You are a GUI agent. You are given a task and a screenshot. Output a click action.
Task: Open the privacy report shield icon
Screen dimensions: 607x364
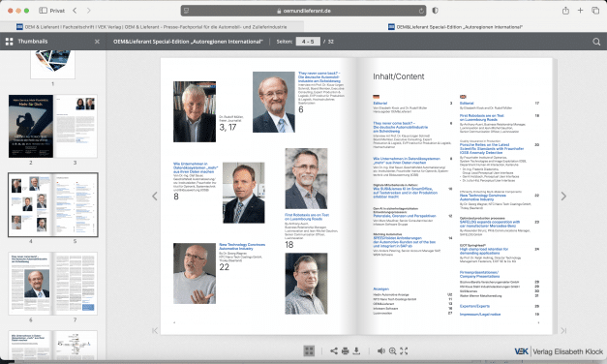(x=435, y=11)
